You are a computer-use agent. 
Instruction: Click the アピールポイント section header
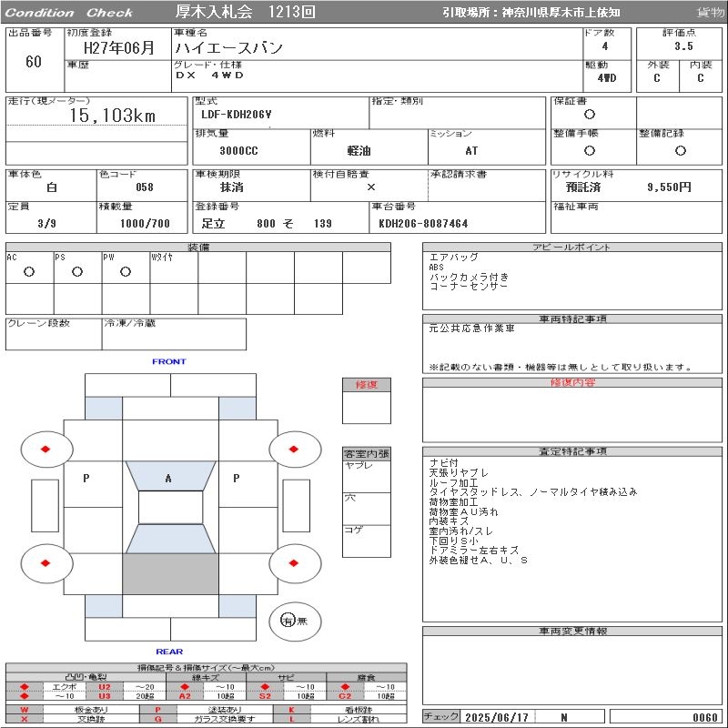coord(572,247)
